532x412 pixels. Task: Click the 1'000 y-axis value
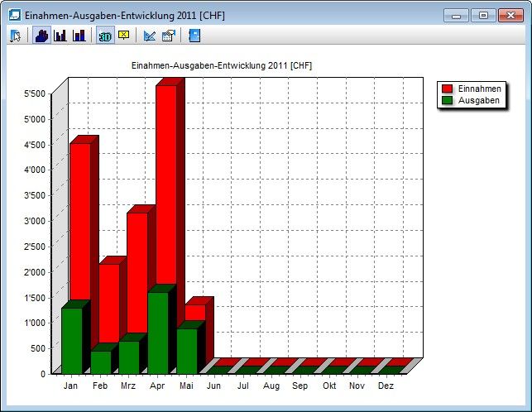pyautogui.click(x=35, y=323)
